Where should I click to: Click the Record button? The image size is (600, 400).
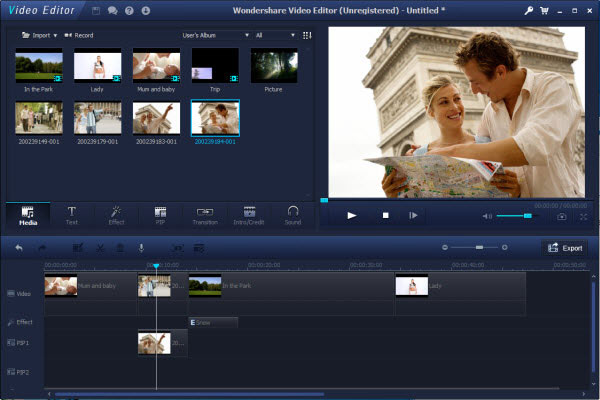(79, 35)
